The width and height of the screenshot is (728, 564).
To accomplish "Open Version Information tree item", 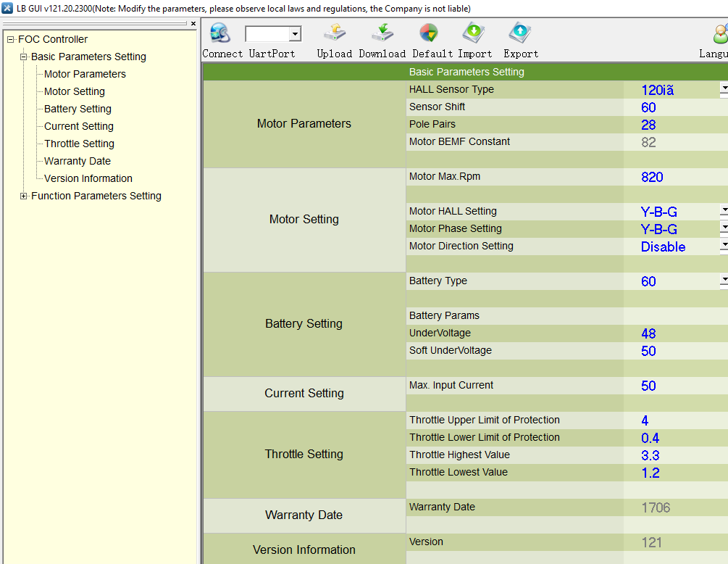I will [x=88, y=178].
